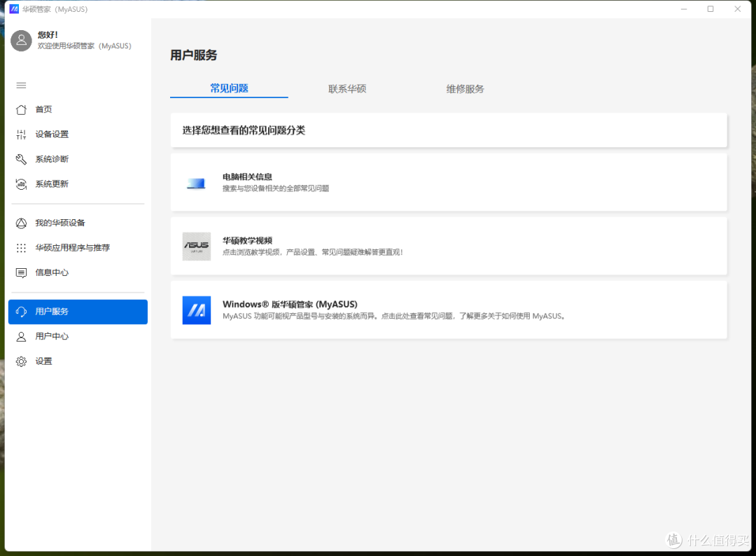Screen dimensions: 756x556
Task: Close the MyASUS window
Action: click(x=737, y=9)
